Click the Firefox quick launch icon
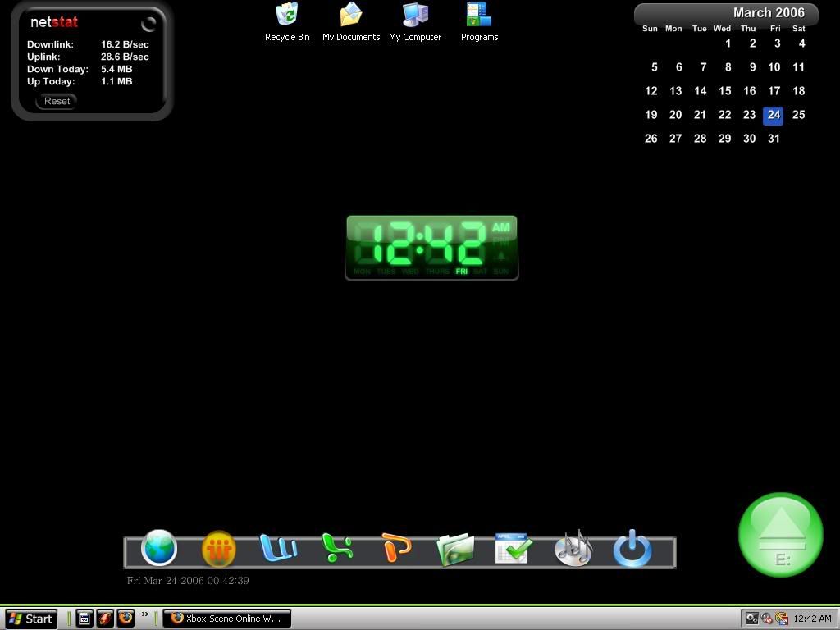 coord(126,619)
